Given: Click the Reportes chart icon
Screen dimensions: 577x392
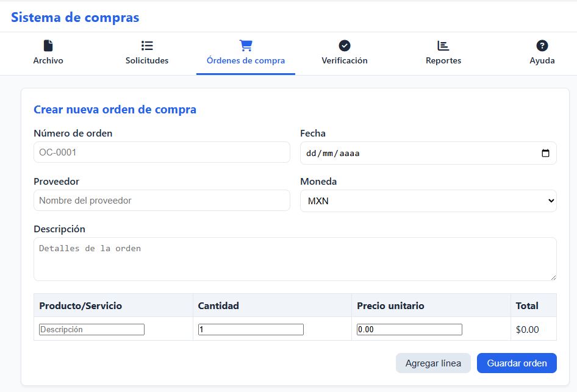Looking at the screenshot, I should (443, 46).
